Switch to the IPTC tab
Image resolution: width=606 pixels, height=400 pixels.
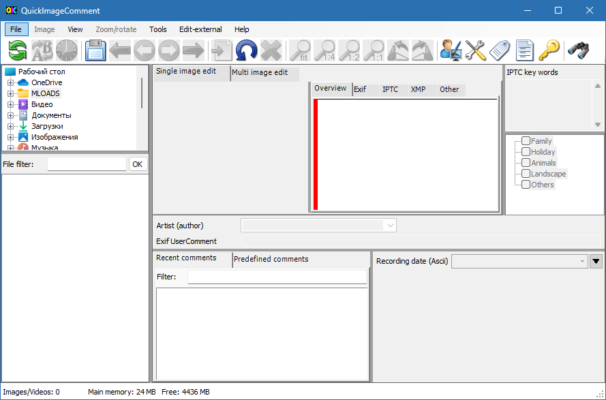390,89
